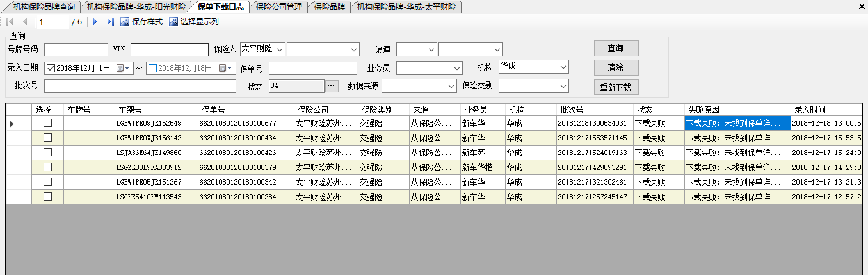Enable the end date checkbox
Screen dimensions: 868x275
point(152,68)
